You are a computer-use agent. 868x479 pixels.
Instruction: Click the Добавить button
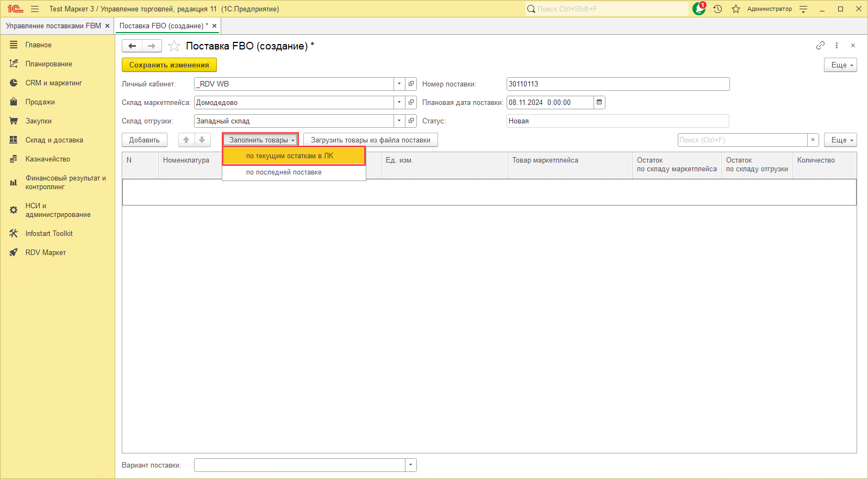pyautogui.click(x=145, y=140)
